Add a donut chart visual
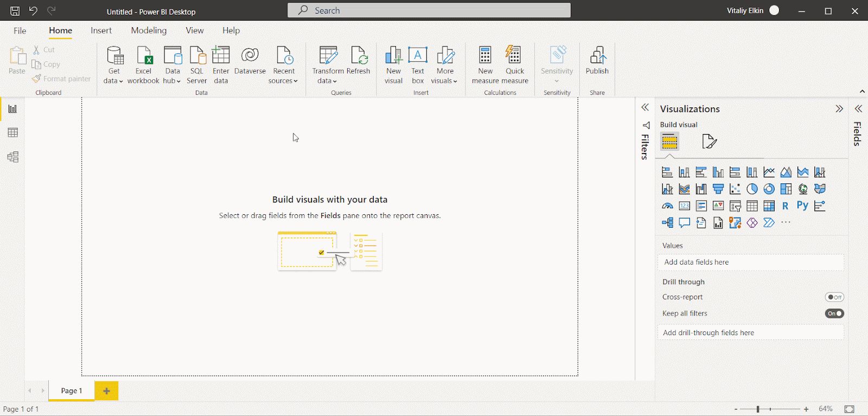The height and width of the screenshot is (416, 868). pos(769,189)
